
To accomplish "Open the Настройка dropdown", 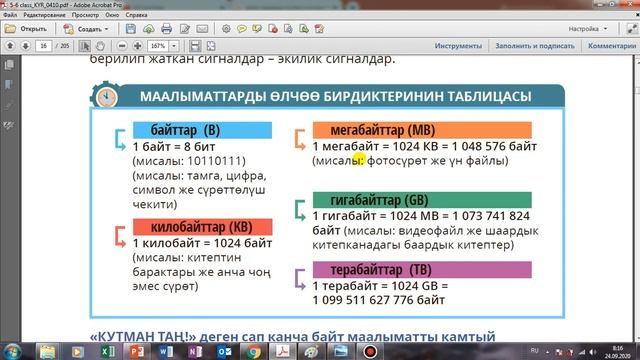I will (x=588, y=29).
